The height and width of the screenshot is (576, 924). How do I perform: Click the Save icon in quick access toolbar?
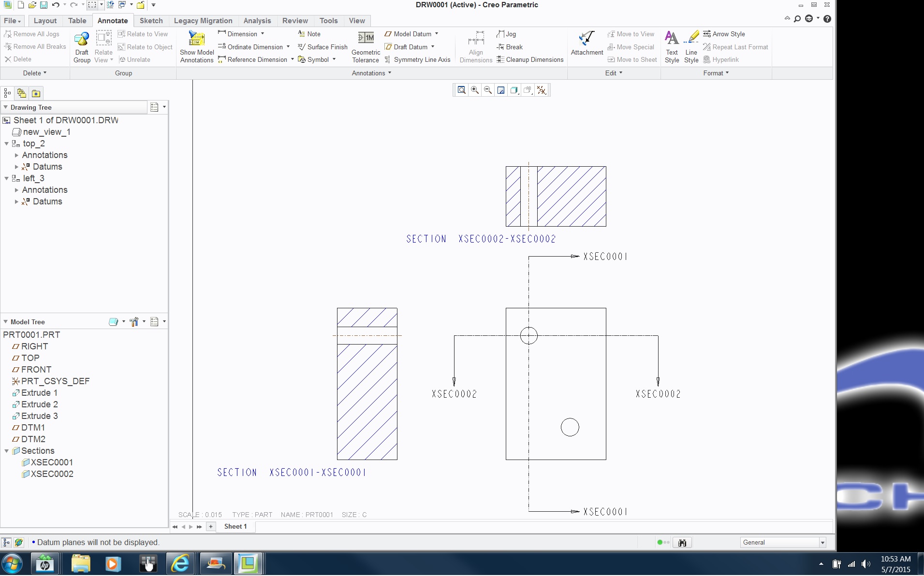[x=44, y=5]
